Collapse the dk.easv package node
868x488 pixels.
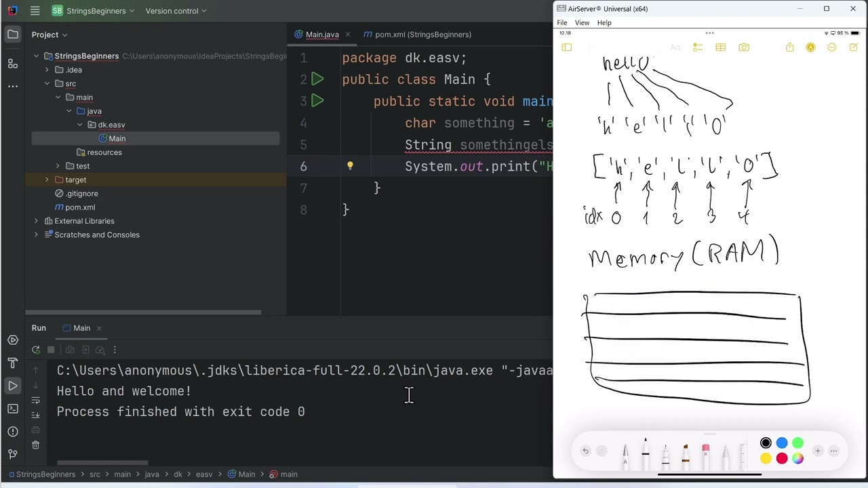pyautogui.click(x=80, y=125)
